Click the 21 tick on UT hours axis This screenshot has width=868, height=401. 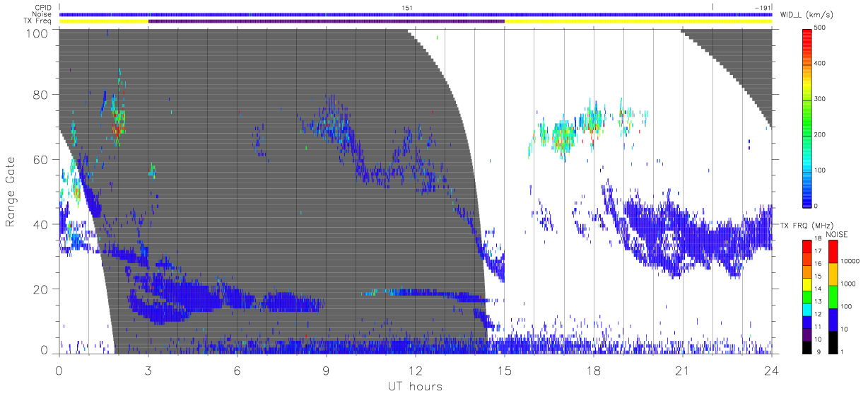tap(682, 369)
